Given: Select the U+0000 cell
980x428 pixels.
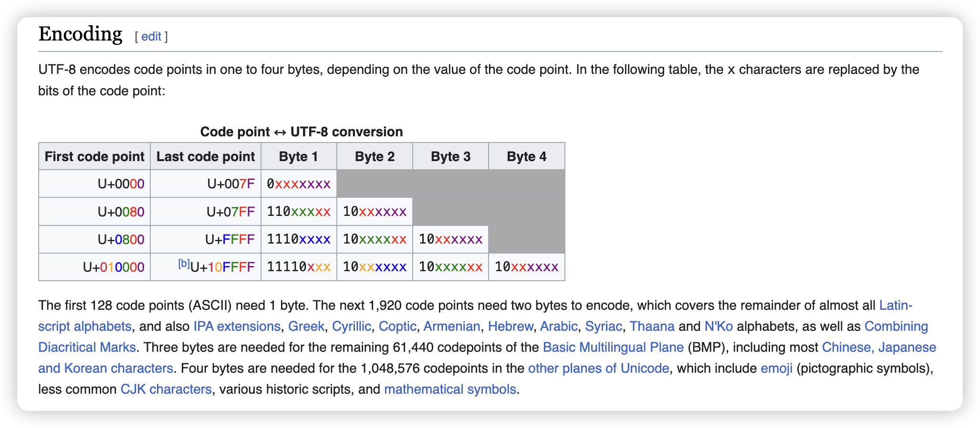Looking at the screenshot, I should tap(94, 183).
